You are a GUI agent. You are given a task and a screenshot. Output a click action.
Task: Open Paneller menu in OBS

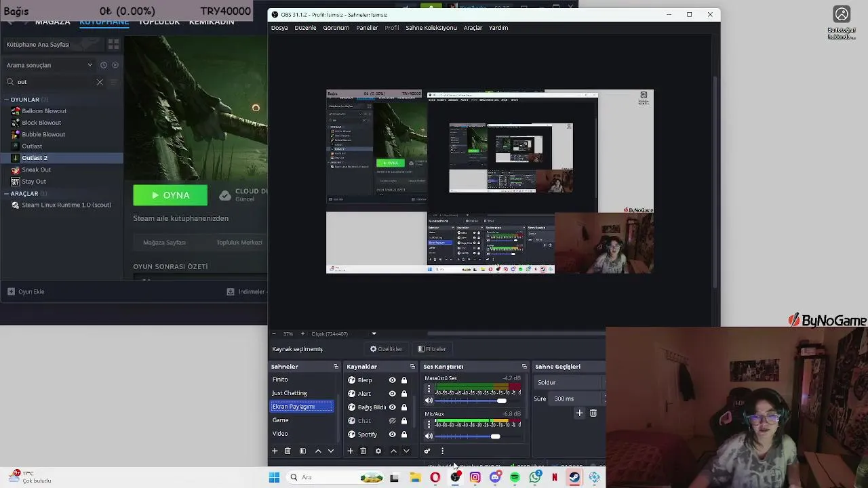coord(367,28)
